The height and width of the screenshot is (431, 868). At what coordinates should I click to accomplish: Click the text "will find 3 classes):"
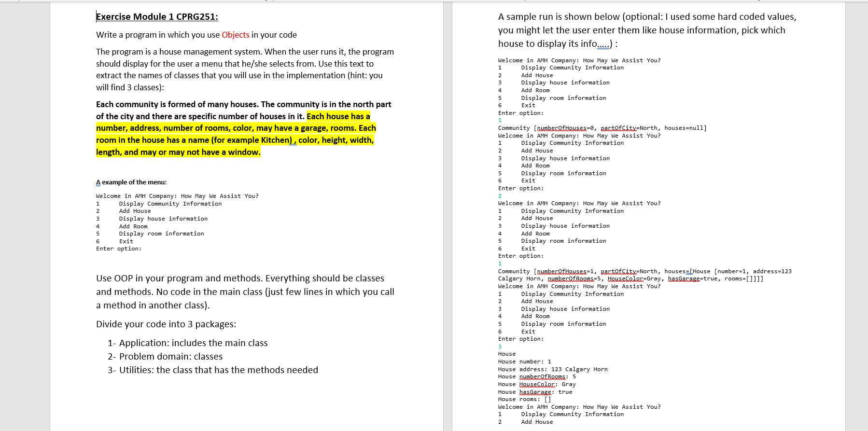point(130,87)
